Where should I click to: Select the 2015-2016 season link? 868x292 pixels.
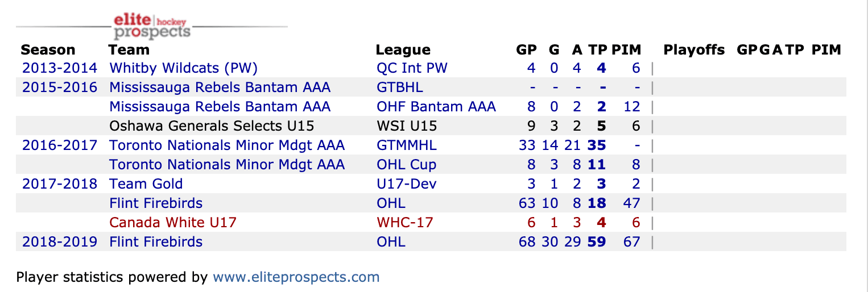(x=60, y=87)
